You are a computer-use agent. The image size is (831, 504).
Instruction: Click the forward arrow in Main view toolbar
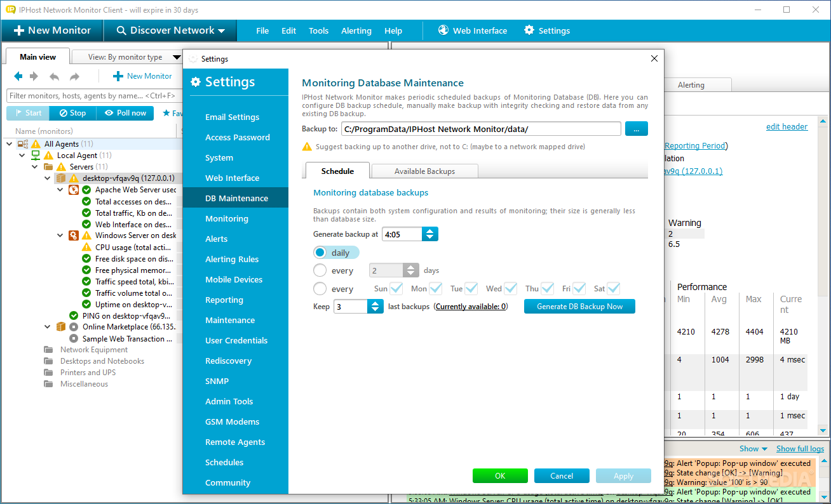pos(34,76)
